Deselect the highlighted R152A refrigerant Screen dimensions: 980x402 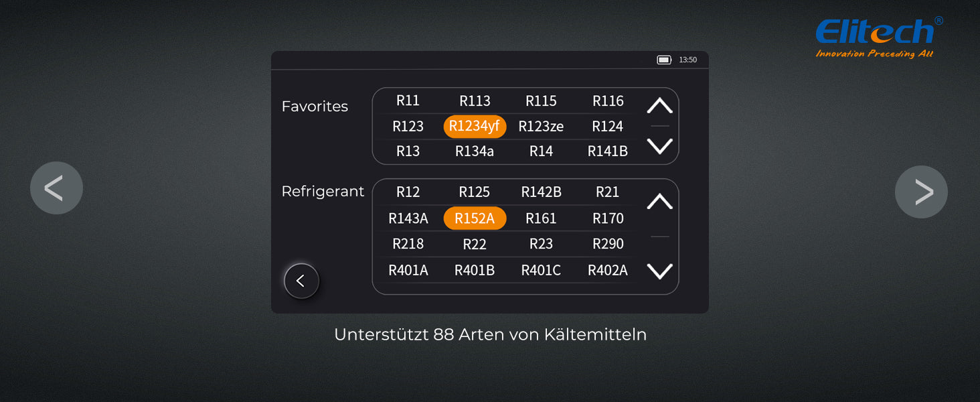[475, 218]
